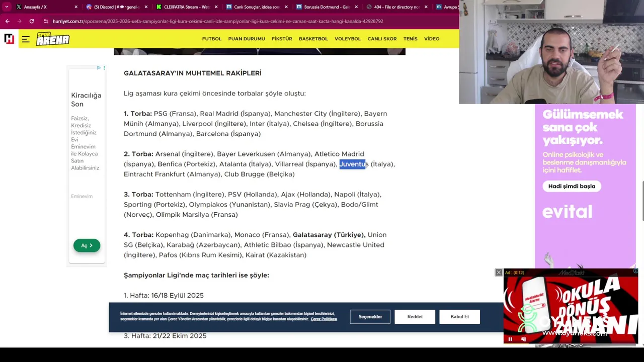Click the Hadi şimdi başla ad button
Screen dimensions: 644x362
pos(572,186)
